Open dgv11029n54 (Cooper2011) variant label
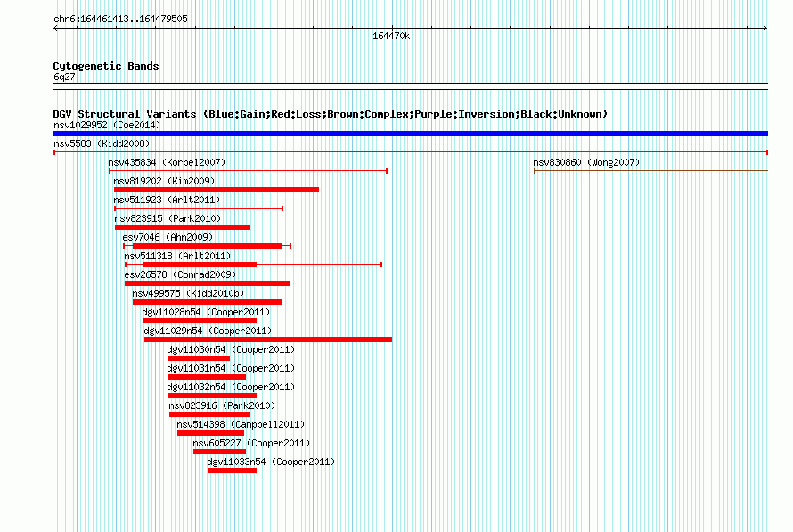The width and height of the screenshot is (793, 532). (x=208, y=331)
